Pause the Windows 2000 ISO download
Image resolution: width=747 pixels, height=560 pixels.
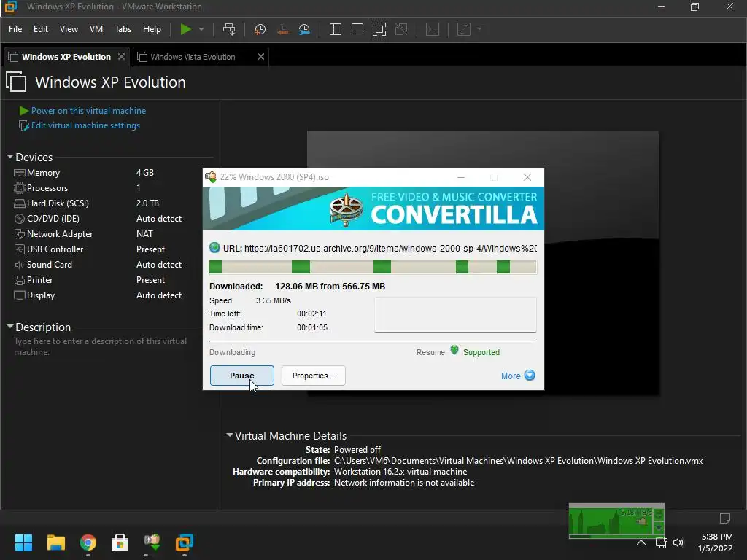242,376
